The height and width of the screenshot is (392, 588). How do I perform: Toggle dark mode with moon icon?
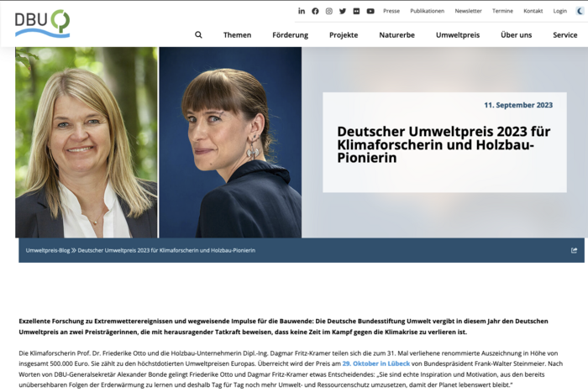coord(580,11)
